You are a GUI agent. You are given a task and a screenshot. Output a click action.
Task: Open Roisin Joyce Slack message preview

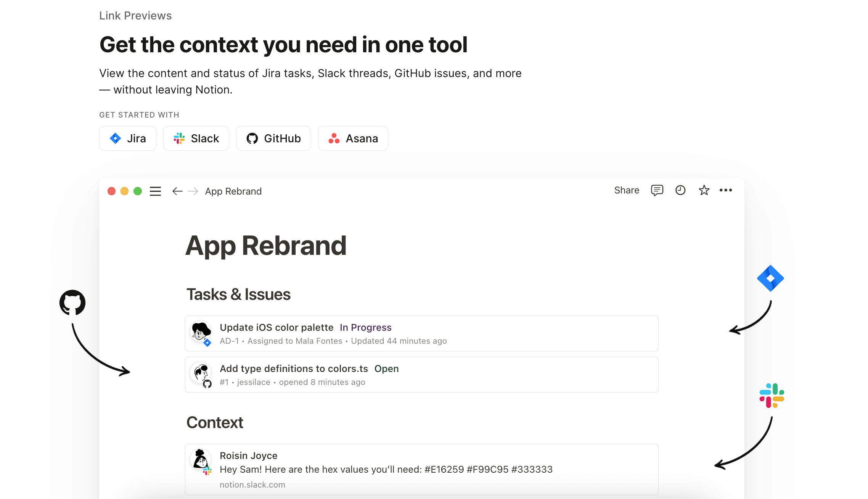coord(422,469)
